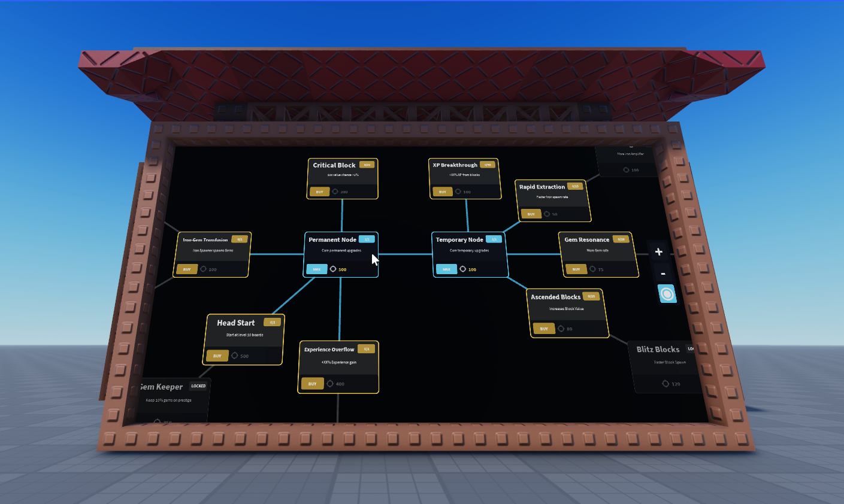The height and width of the screenshot is (504, 844).
Task: Buy the Critical Block upgrade
Action: coord(319,192)
